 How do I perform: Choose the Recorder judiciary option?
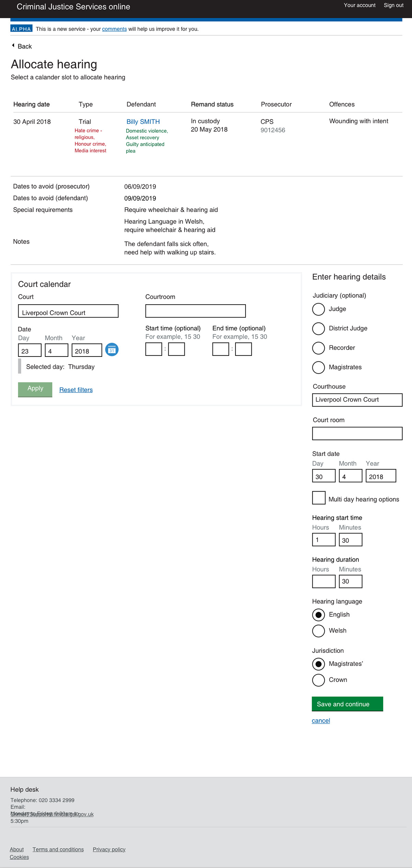(318, 348)
